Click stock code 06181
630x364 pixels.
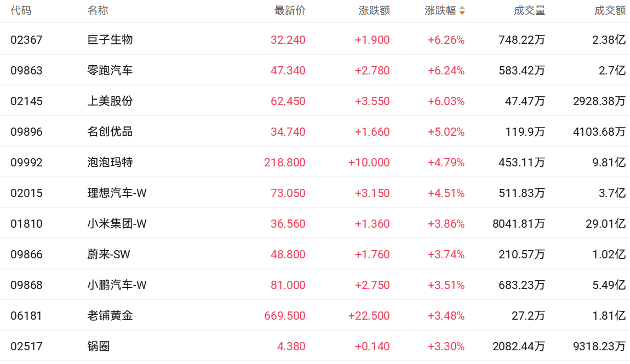point(26,316)
